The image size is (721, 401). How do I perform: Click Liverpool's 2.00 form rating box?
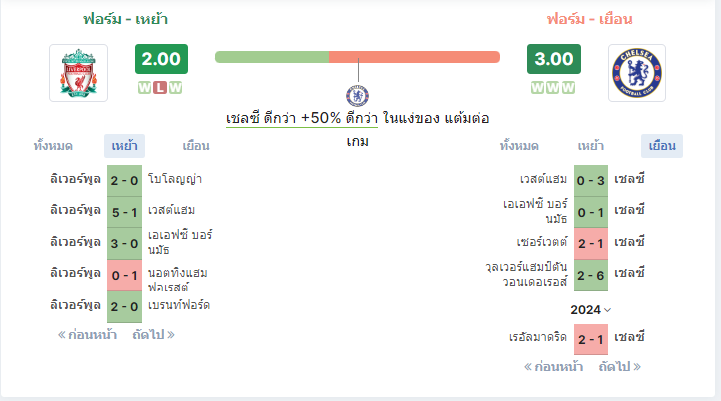coord(161,59)
